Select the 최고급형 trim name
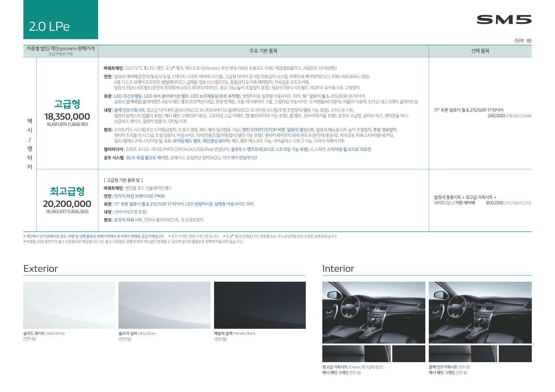 67,191
